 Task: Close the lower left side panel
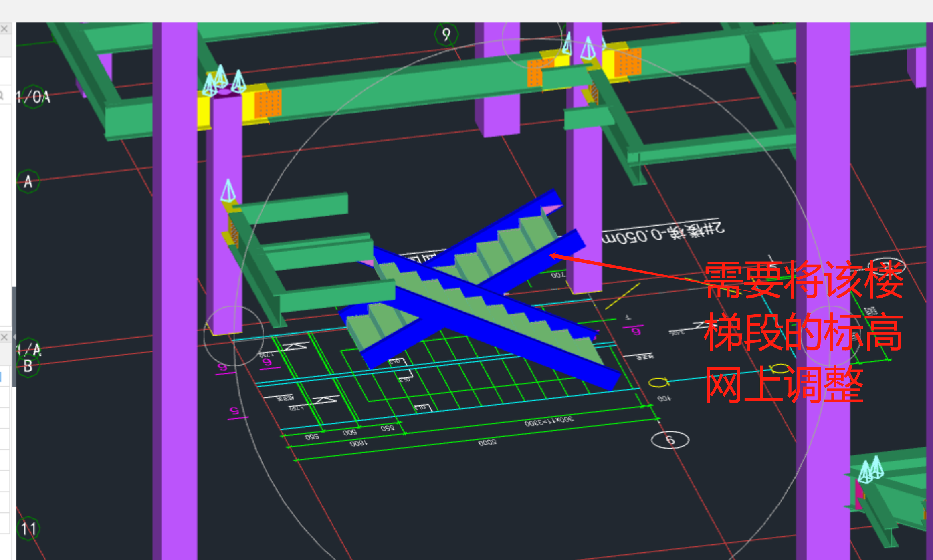4,337
